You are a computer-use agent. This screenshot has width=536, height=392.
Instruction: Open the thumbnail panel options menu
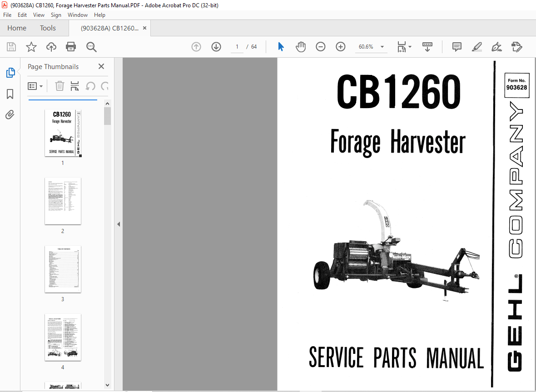pos(35,85)
